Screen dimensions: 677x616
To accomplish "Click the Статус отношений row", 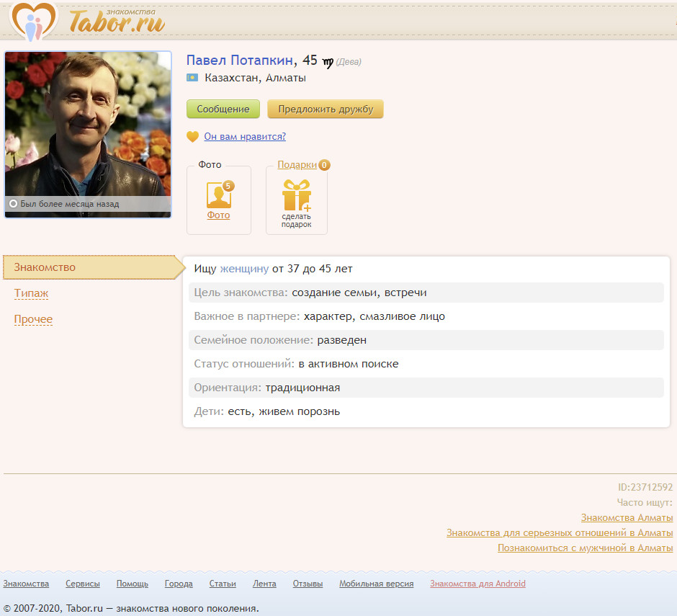I will point(426,364).
